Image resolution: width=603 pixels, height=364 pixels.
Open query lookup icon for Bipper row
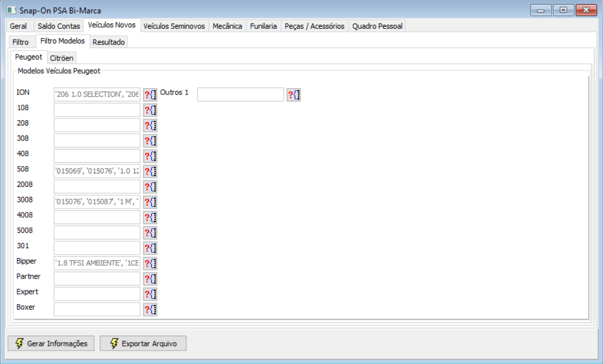click(150, 264)
